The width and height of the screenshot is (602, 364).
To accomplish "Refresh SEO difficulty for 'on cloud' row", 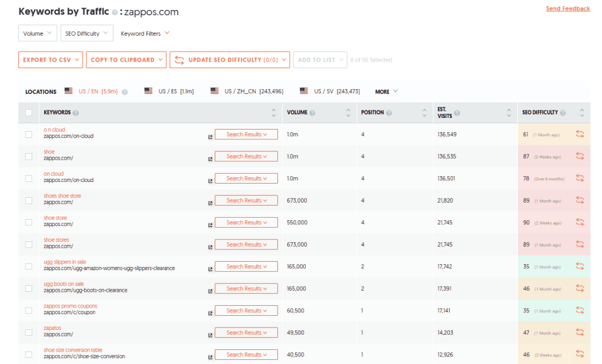I will click(580, 178).
